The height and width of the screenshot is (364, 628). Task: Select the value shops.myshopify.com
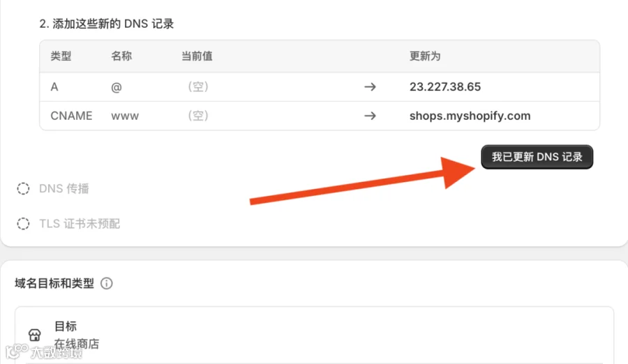pyautogui.click(x=470, y=116)
